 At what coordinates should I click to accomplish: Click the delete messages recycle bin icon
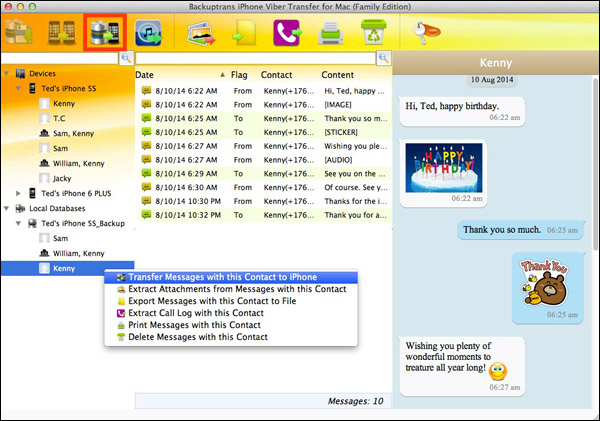[373, 32]
